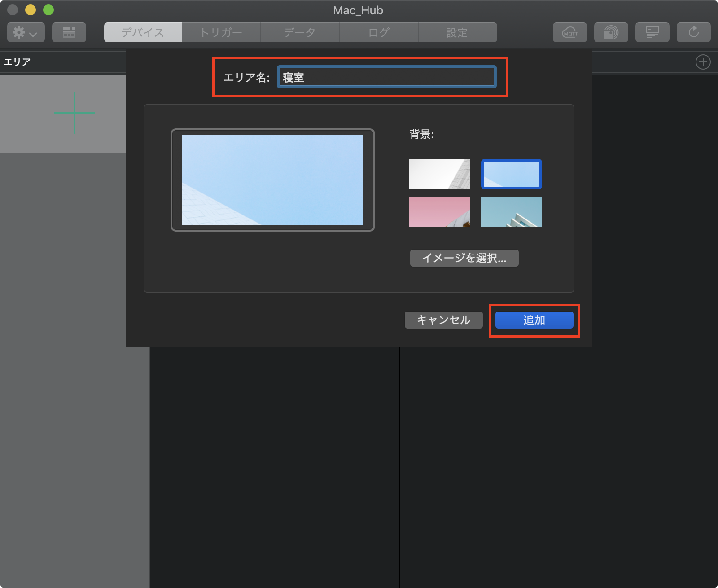Select the pink background thumbnail
The height and width of the screenshot is (588, 718).
[x=440, y=212]
